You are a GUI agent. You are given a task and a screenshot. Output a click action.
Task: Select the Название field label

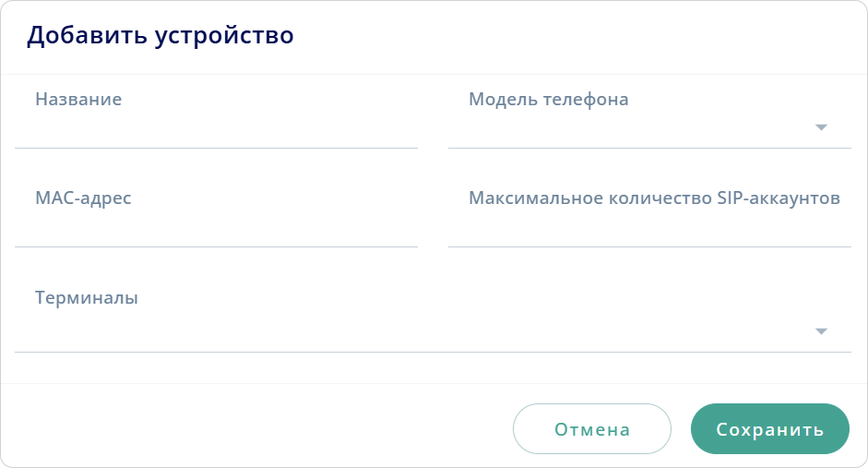[78, 100]
